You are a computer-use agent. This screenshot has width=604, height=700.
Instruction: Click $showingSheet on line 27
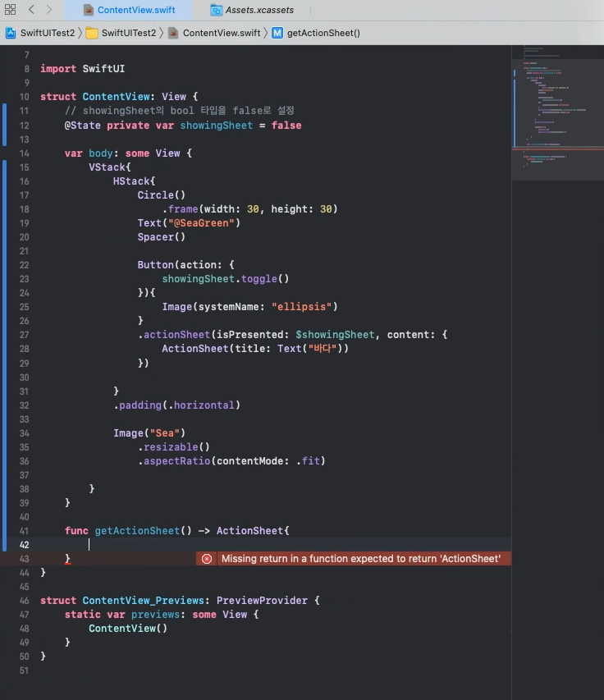(x=335, y=335)
